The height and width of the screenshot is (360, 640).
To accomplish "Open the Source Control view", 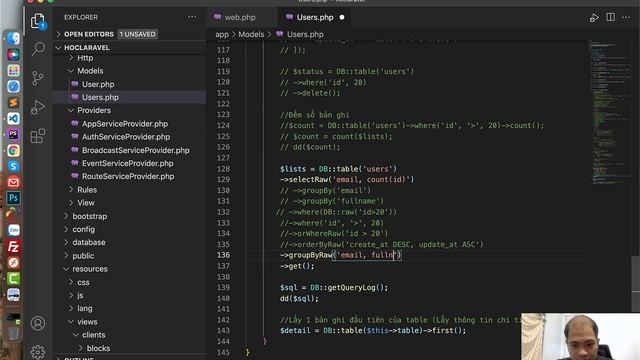I will pos(38,78).
